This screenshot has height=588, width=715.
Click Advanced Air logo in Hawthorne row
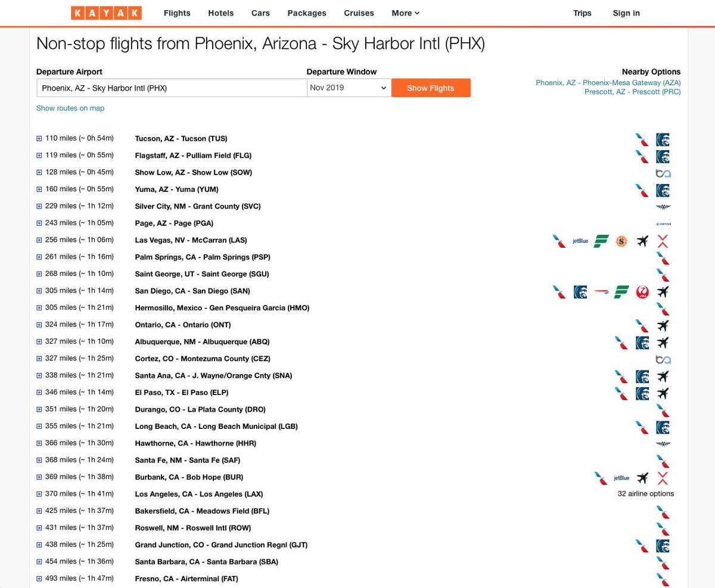pyautogui.click(x=663, y=444)
